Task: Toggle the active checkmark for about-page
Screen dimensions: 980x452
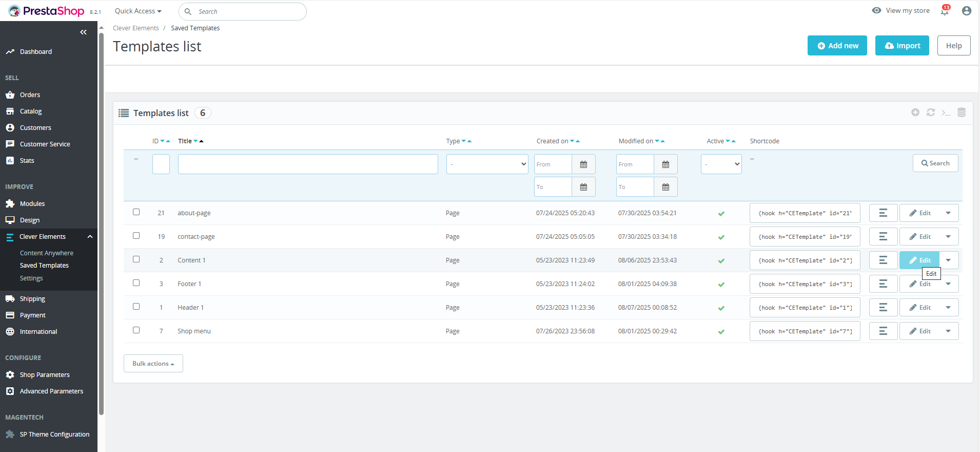Action: coord(721,214)
